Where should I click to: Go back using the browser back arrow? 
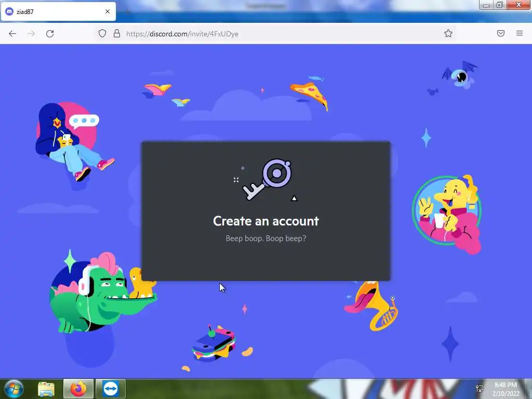point(12,34)
